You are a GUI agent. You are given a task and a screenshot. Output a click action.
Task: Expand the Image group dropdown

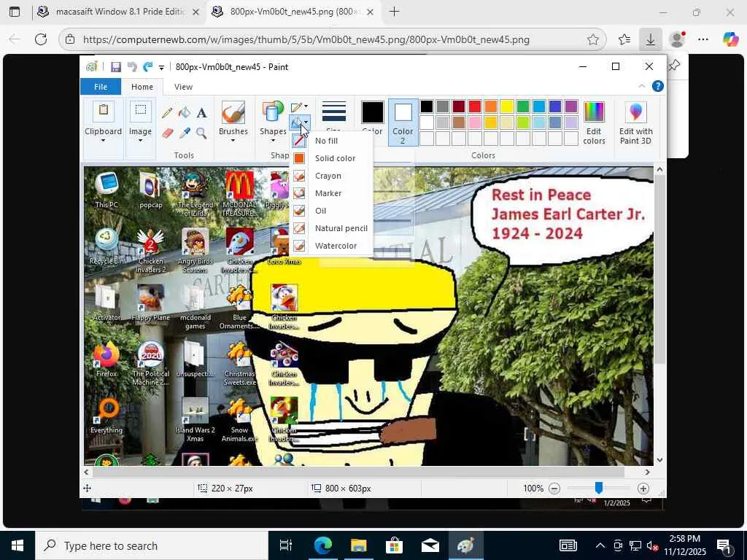tap(140, 141)
